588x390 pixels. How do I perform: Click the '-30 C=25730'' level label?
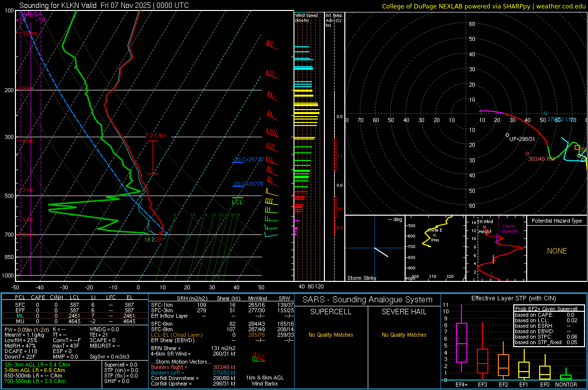click(x=248, y=159)
